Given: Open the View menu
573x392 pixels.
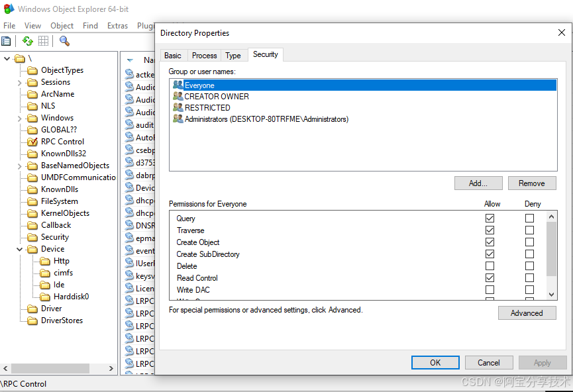Looking at the screenshot, I should pyautogui.click(x=32, y=26).
